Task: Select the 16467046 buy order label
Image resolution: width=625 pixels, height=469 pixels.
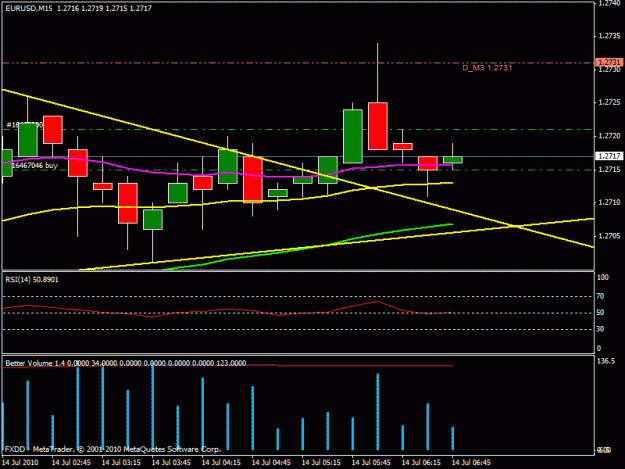Action: coord(34,165)
